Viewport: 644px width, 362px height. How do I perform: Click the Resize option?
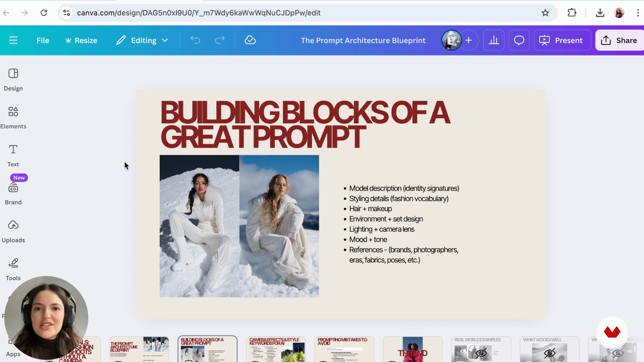(81, 40)
